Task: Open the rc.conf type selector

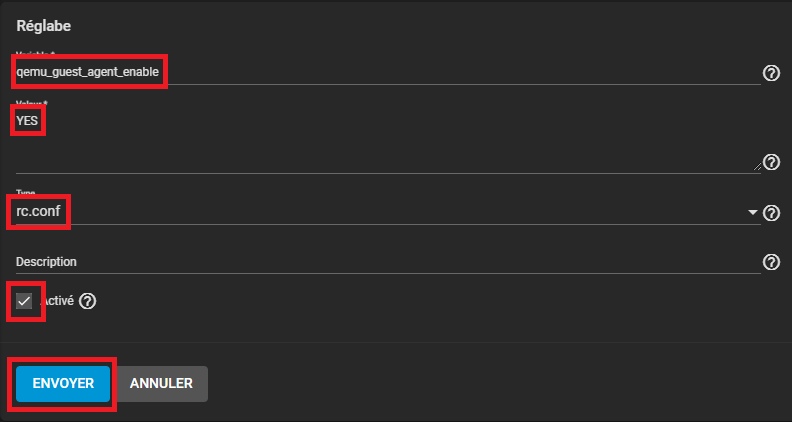Action: pos(380,213)
